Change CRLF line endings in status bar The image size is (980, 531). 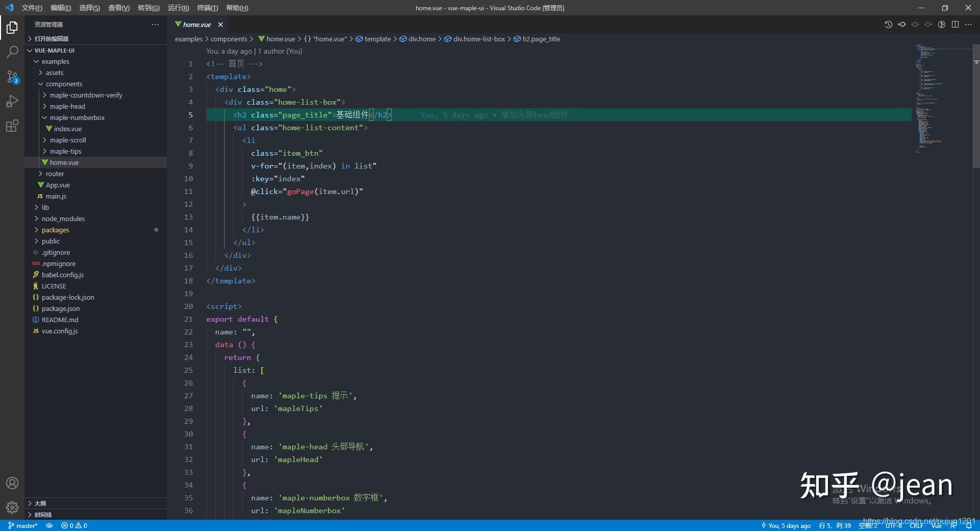click(x=917, y=525)
